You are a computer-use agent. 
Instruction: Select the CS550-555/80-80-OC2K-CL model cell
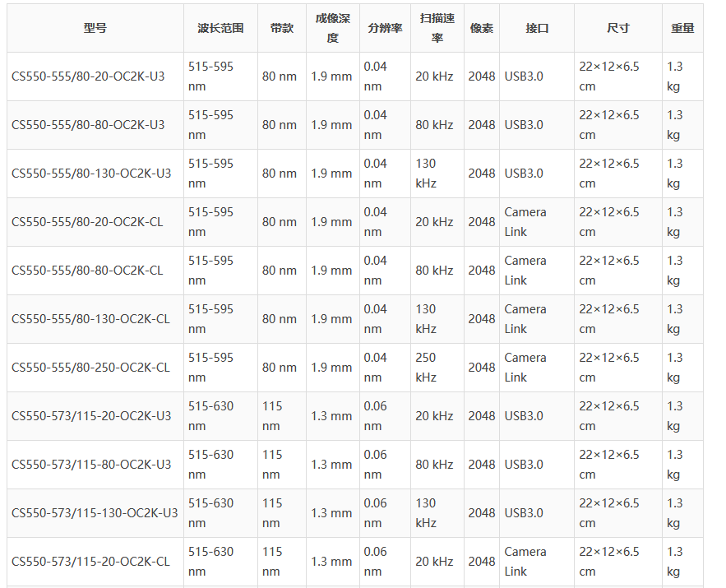87,271
